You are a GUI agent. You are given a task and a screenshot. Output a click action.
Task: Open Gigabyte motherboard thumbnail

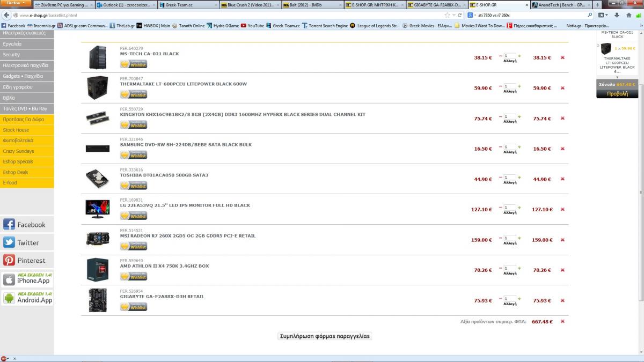98,300
